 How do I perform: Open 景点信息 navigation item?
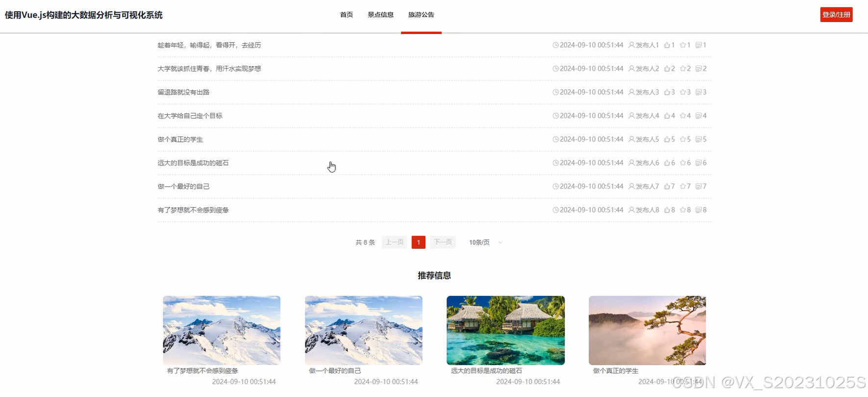(x=381, y=15)
